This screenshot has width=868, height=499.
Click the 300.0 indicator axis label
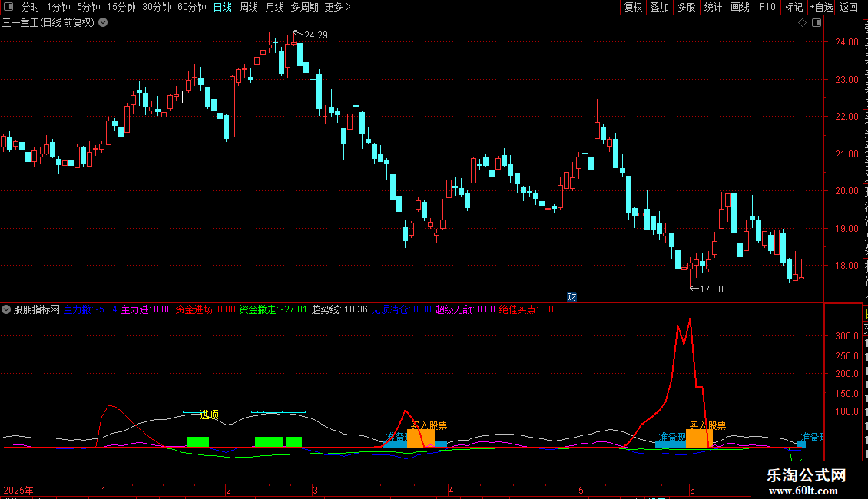click(x=846, y=335)
